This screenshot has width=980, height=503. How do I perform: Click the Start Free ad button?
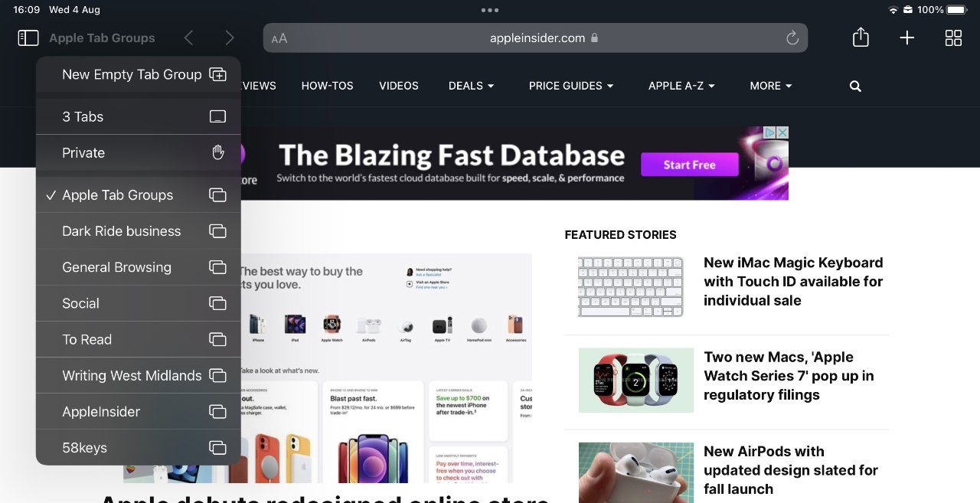pos(689,165)
